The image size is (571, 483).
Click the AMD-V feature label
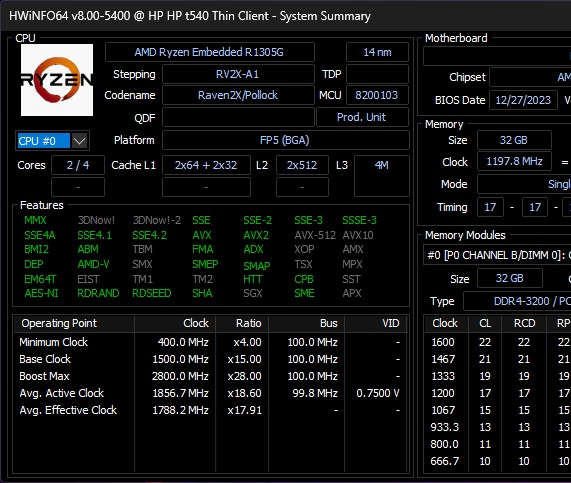93,264
